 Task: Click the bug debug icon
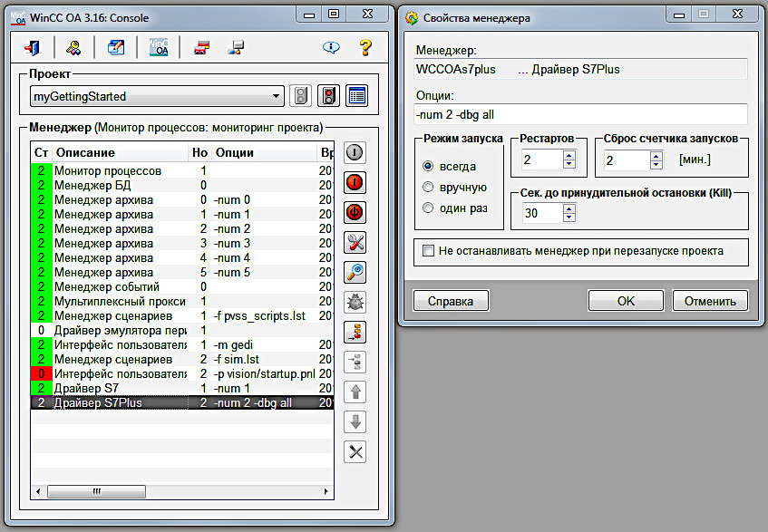[355, 302]
